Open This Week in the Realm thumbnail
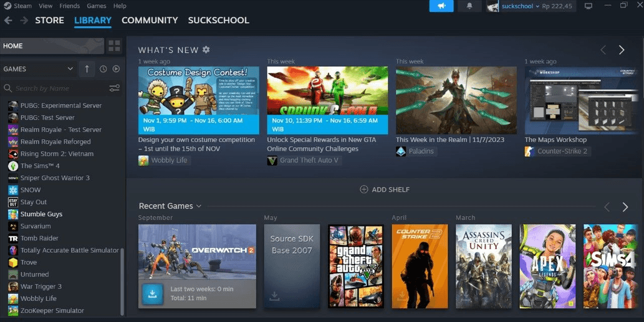Image resolution: width=644 pixels, height=322 pixels. point(456,100)
